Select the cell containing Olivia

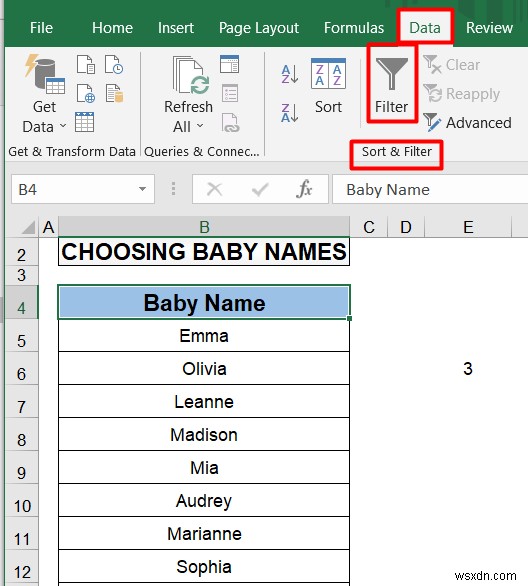204,368
